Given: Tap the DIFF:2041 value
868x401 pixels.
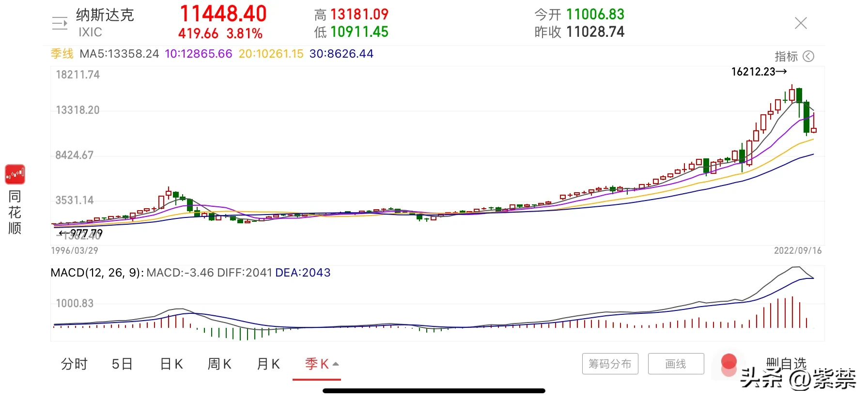Looking at the screenshot, I should pyautogui.click(x=245, y=273).
